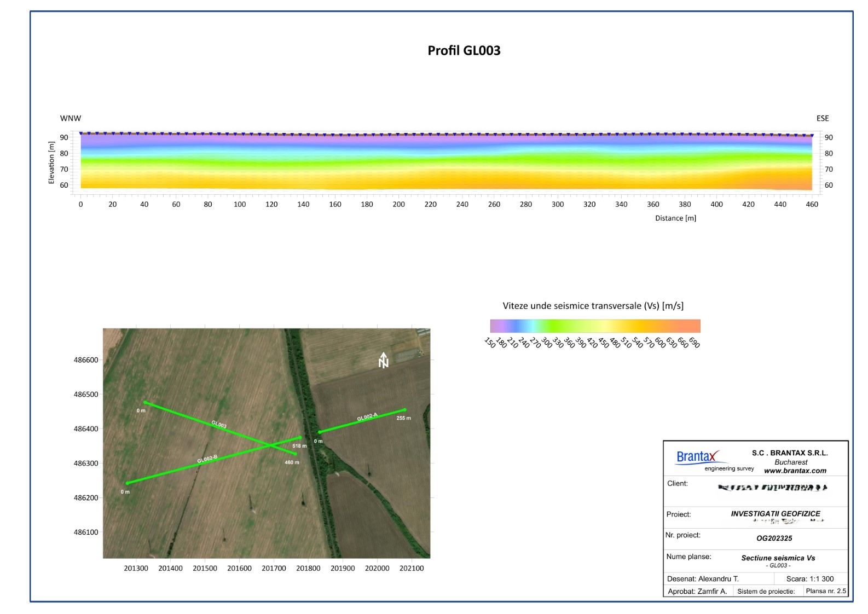
Task: Click the Elevation [m] axis label
Action: pos(51,163)
